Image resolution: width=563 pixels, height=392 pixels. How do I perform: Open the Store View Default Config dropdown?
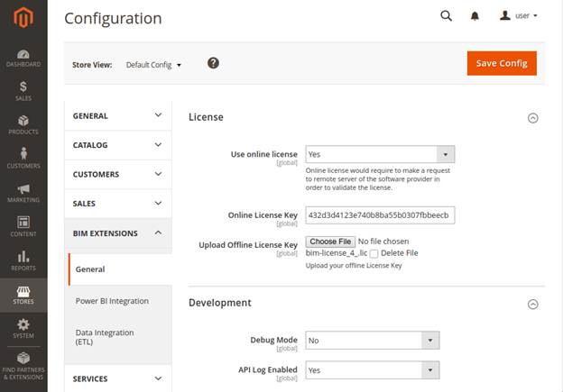coord(153,65)
